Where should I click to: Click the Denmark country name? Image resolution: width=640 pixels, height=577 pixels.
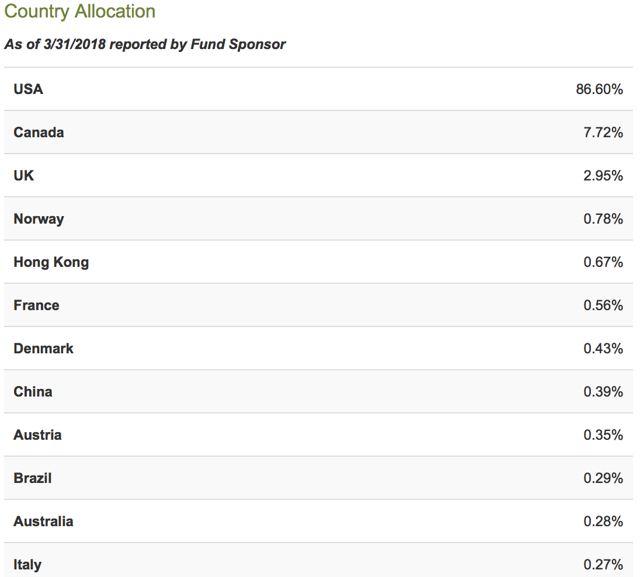pyautogui.click(x=43, y=348)
